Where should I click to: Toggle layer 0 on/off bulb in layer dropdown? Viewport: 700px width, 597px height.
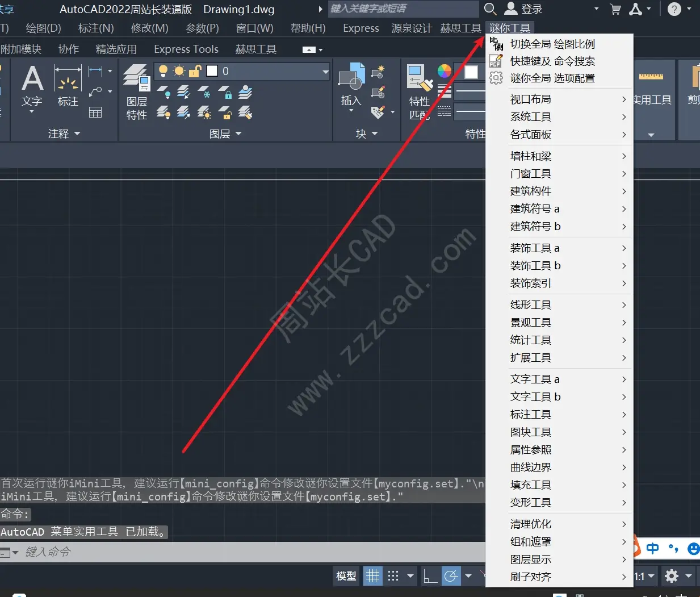click(163, 71)
